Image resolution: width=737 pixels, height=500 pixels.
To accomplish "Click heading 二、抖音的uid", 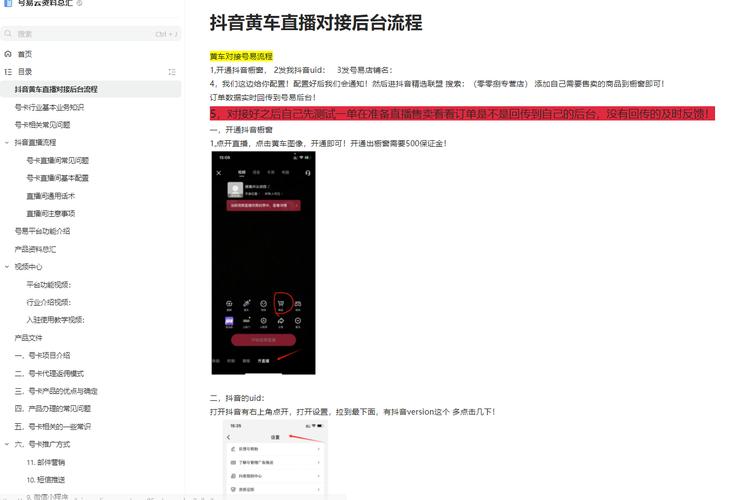I will (237, 398).
